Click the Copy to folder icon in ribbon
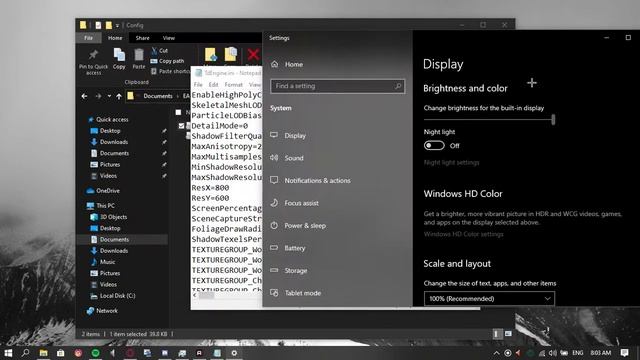Image resolution: width=640 pixels, height=360 pixels. coord(231,55)
